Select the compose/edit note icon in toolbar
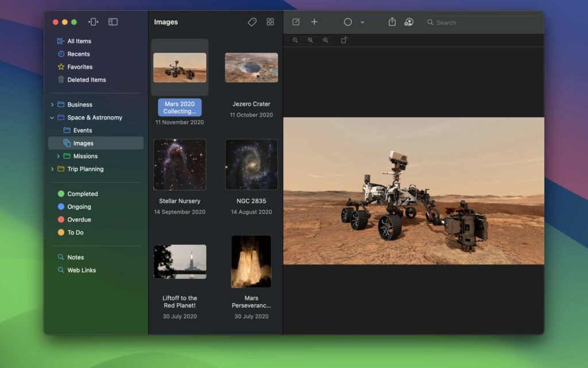Screen dimensions: 588x368 (x=296, y=22)
